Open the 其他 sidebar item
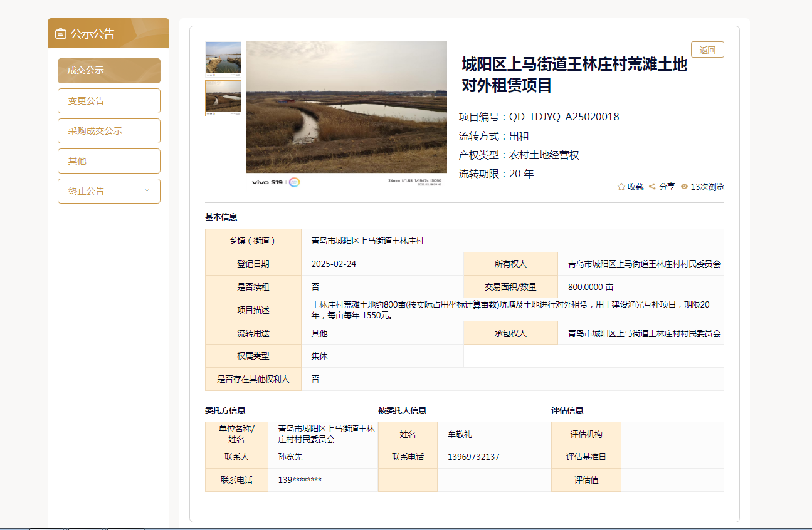This screenshot has height=530, width=812. click(109, 161)
